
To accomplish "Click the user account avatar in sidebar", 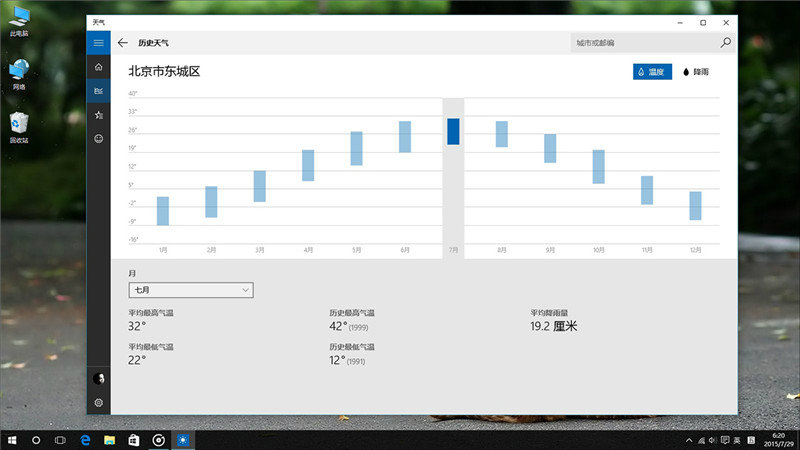I will pos(98,378).
